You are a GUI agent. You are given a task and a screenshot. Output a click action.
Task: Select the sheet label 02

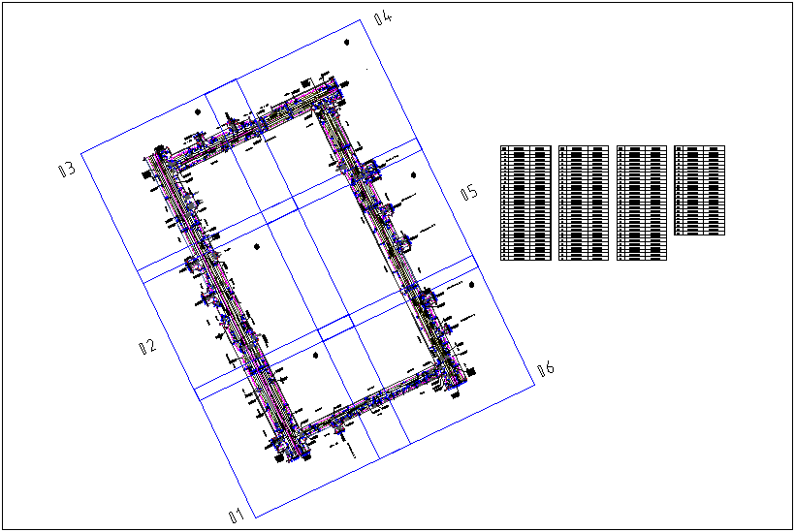pos(147,346)
